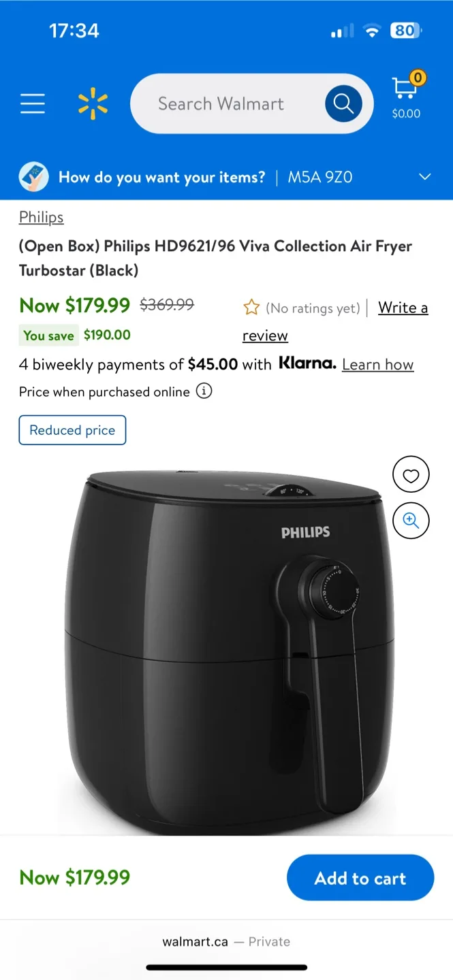Expand the chevron next to M5A 9Z0

pyautogui.click(x=424, y=177)
